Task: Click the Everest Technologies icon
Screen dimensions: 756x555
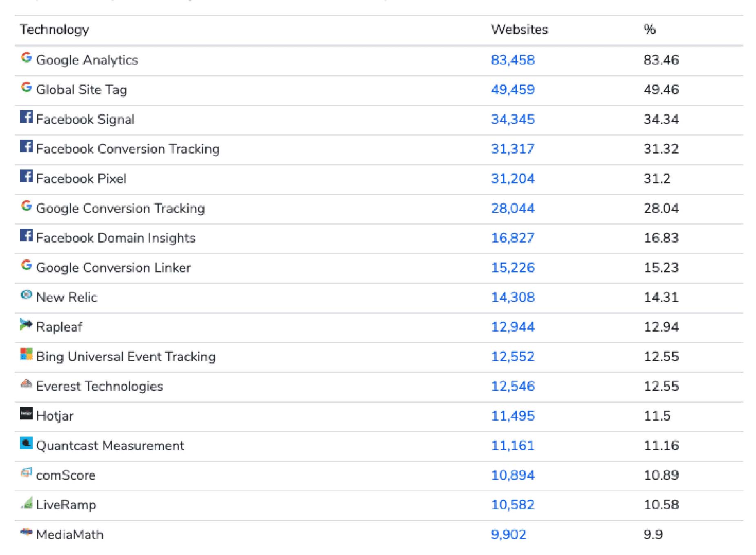Action: (x=27, y=384)
